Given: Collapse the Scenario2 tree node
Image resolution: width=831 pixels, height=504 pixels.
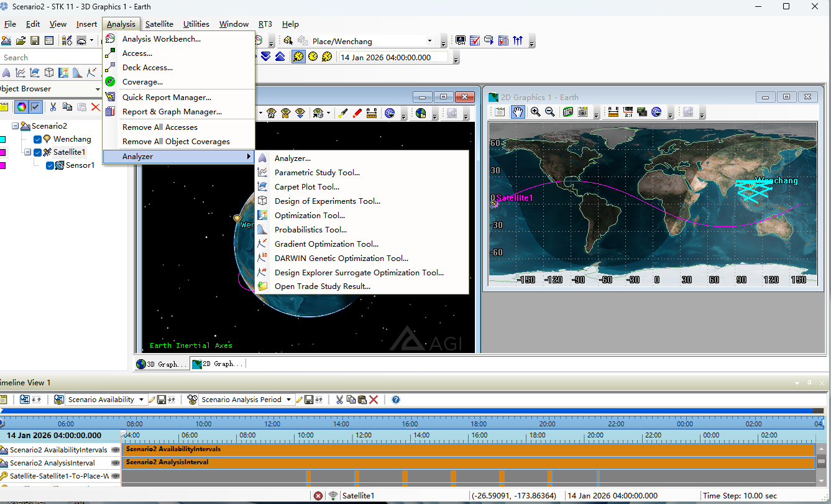Looking at the screenshot, I should point(16,126).
